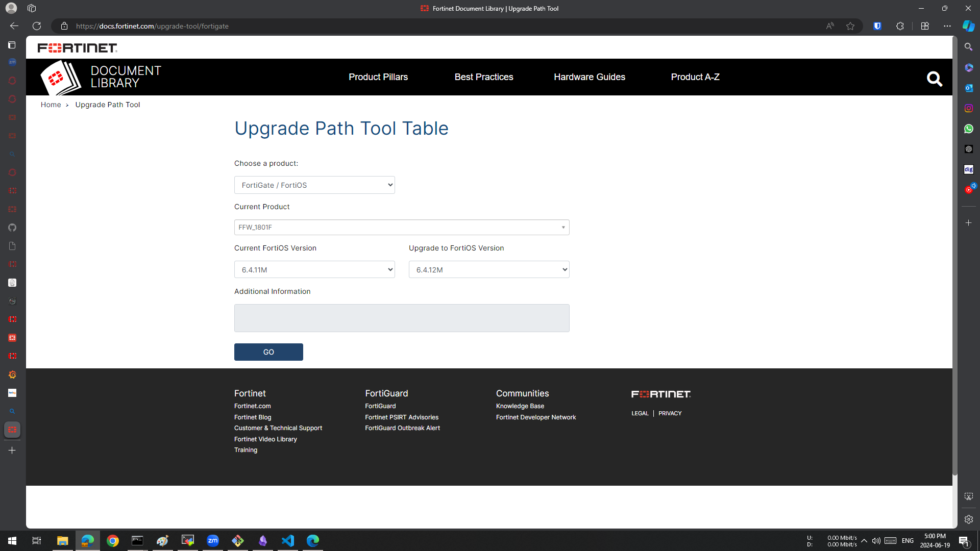The image size is (980, 551).
Task: Open the Document Library home logo
Action: 101,77
